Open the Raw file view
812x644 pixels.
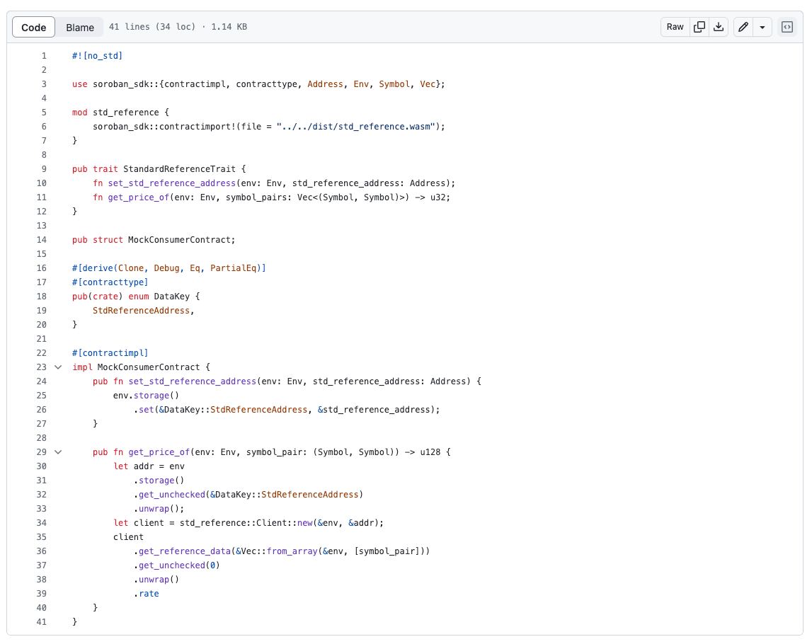click(675, 27)
